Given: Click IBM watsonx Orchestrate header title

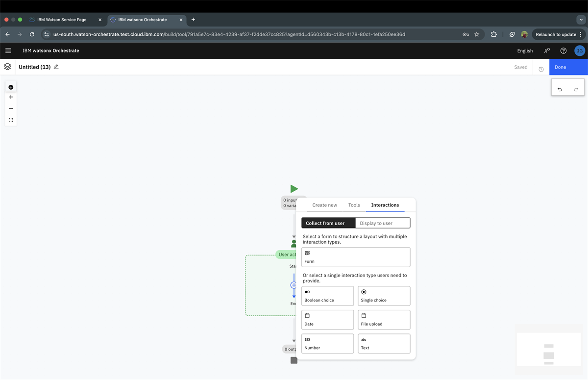Looking at the screenshot, I should click(x=51, y=51).
